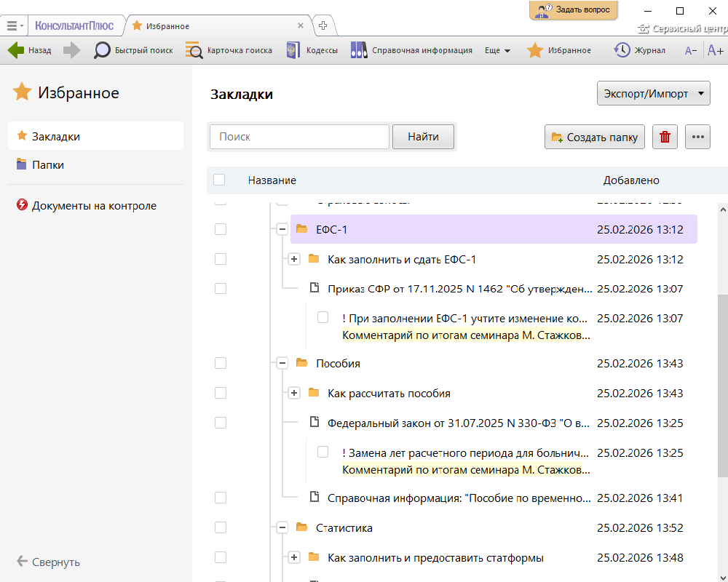This screenshot has height=582, width=728.
Task: Click Создать папку button
Action: click(594, 137)
